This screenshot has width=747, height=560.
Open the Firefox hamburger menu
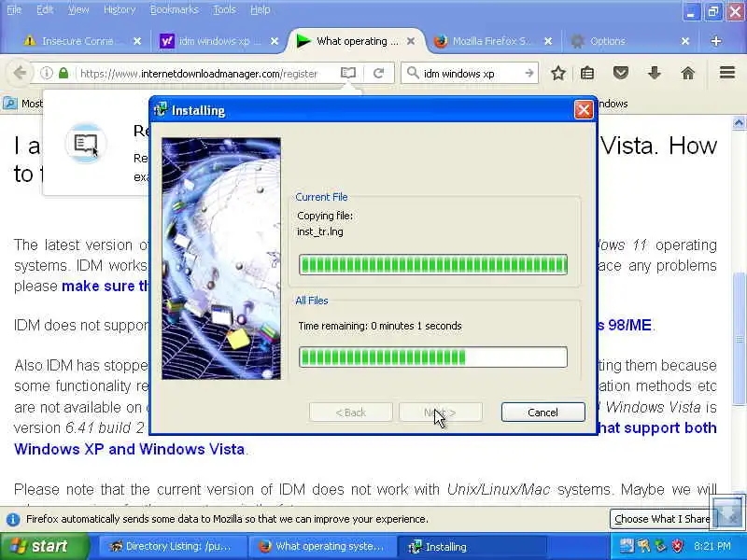727,73
